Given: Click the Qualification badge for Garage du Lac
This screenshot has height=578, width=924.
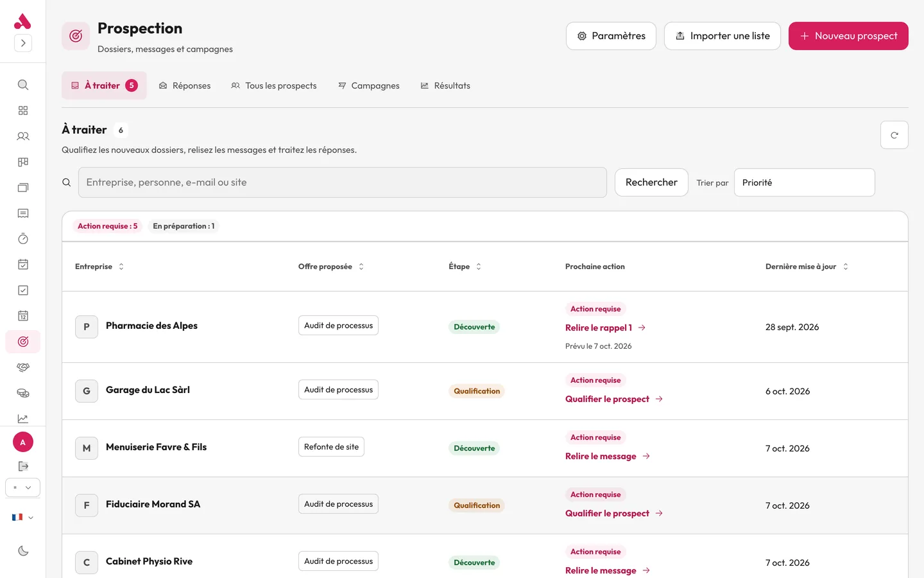Looking at the screenshot, I should tap(477, 391).
